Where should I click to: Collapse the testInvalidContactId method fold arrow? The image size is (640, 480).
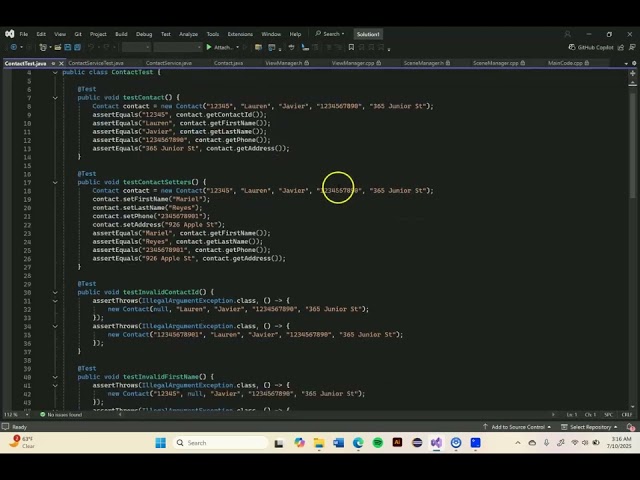[x=55, y=293]
